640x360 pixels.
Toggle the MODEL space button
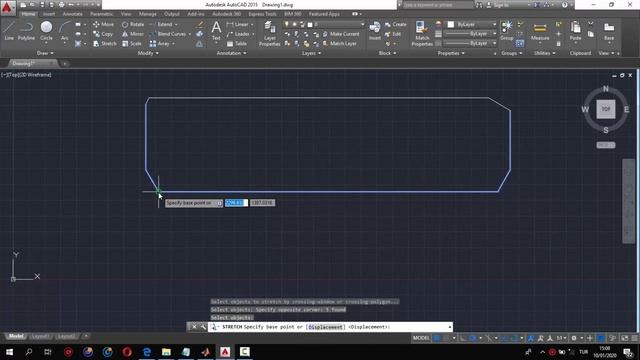pyautogui.click(x=421, y=338)
